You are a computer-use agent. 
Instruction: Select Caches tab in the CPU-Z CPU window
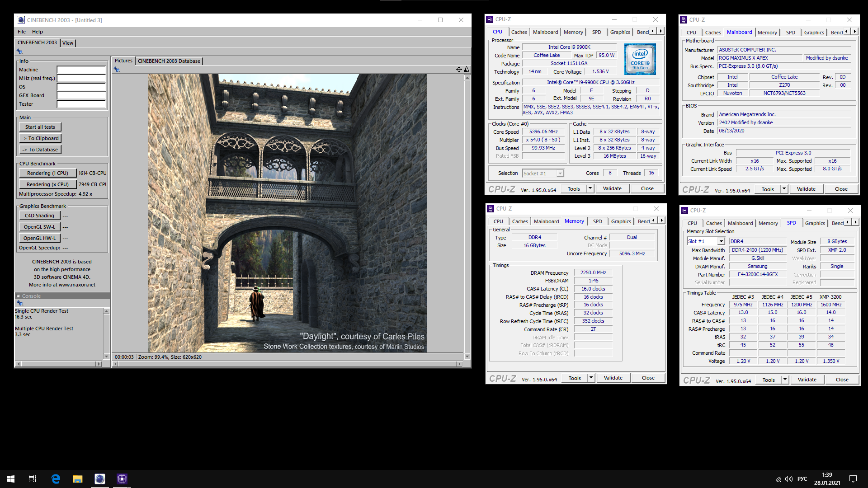[x=519, y=32]
